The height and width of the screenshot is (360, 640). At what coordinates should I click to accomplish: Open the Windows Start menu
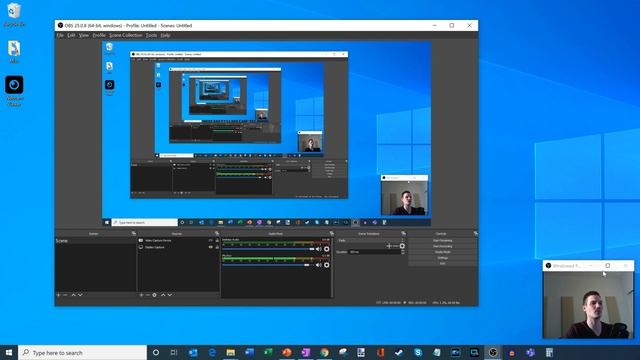pos(9,352)
